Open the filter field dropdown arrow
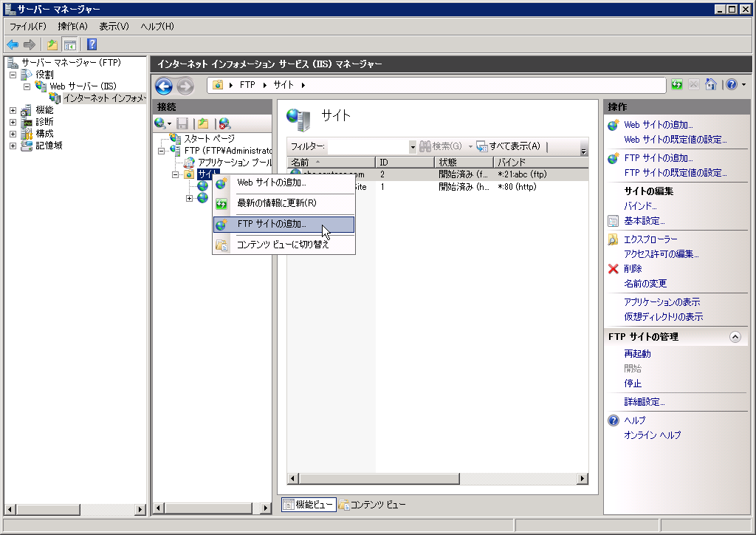 coord(412,146)
